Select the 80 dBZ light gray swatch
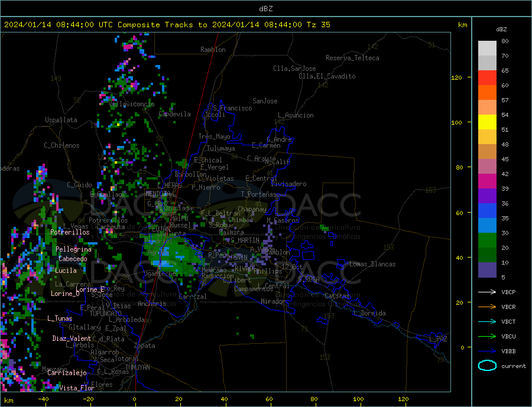Screen dimensions: 532x407 (487, 48)
